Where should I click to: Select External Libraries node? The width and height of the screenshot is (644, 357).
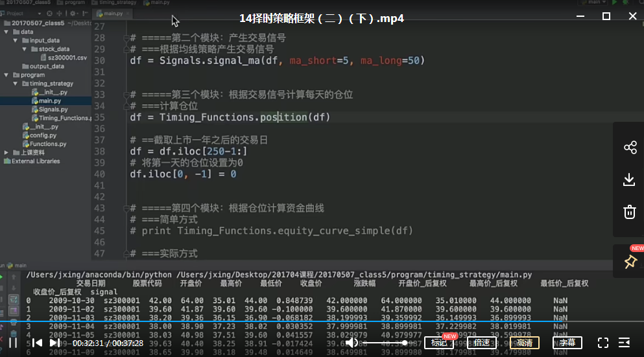[x=32, y=161]
